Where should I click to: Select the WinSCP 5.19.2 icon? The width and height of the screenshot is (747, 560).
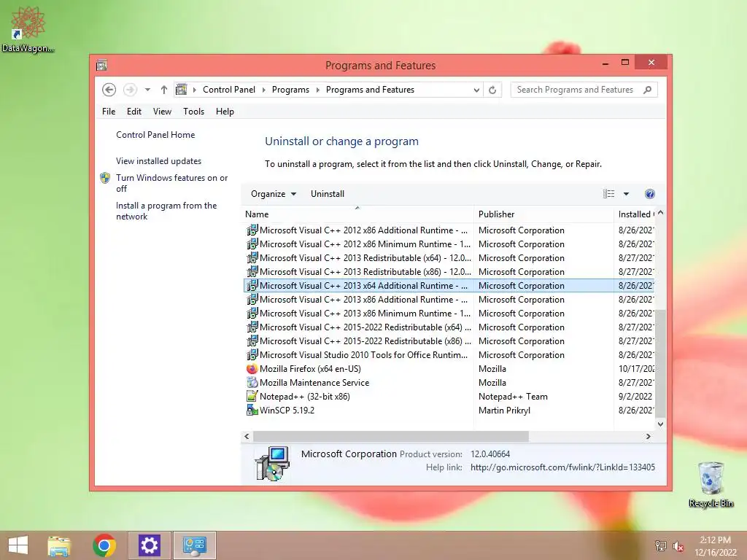pos(252,410)
